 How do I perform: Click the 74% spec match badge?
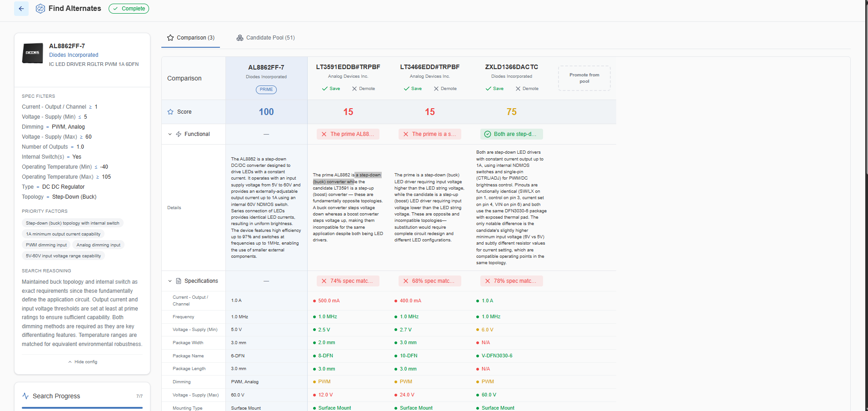pos(348,281)
